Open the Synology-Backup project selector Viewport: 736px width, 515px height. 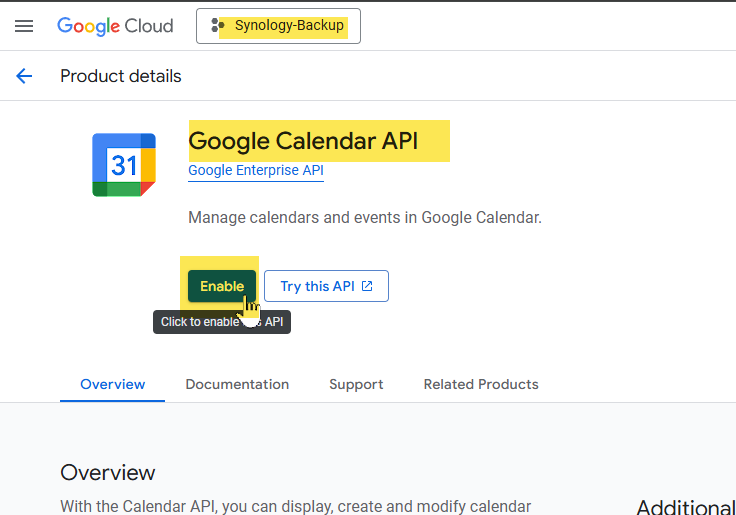[x=278, y=26]
